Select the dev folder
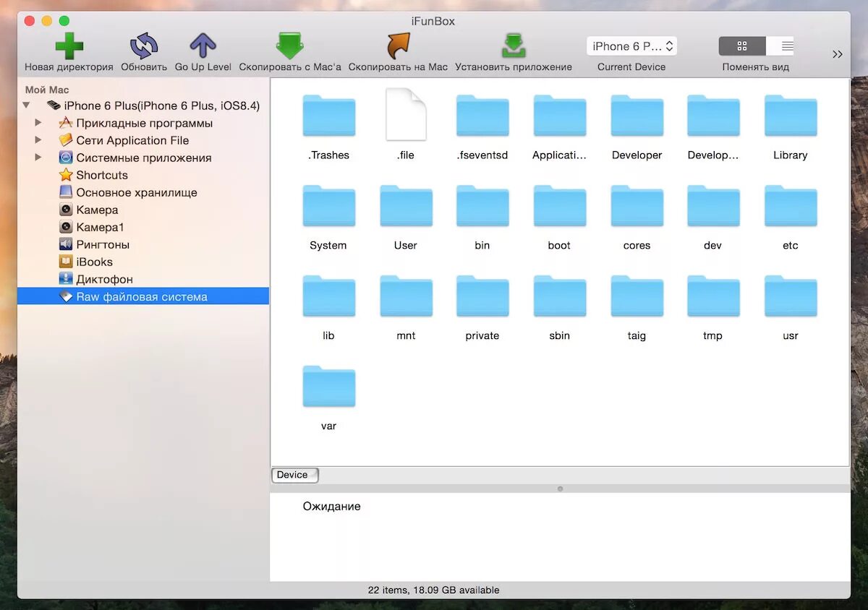Screen dimensions: 868x610 pos(713,206)
